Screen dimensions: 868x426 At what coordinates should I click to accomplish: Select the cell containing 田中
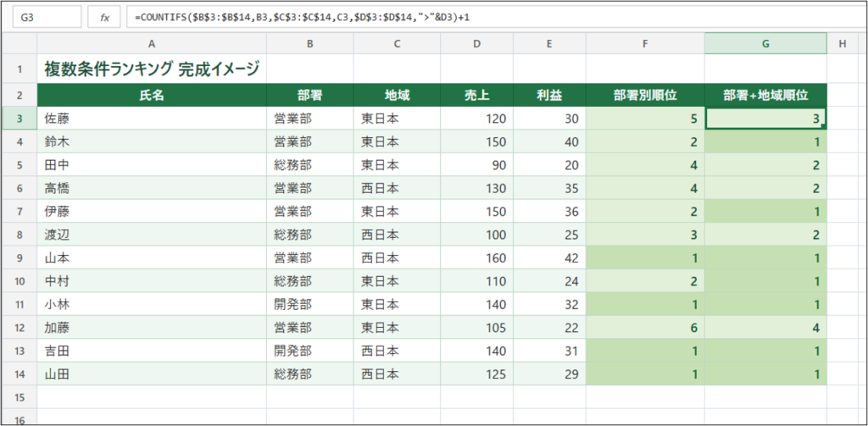(152, 165)
